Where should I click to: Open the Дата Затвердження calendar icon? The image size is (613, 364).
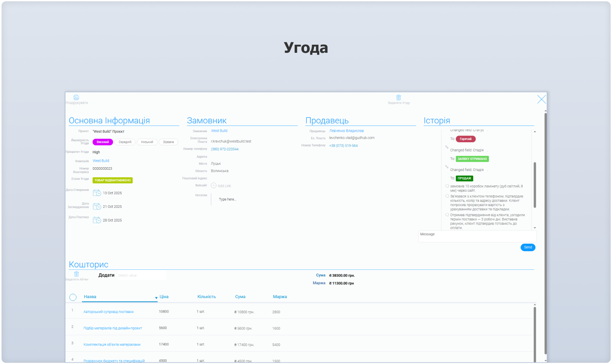click(96, 206)
